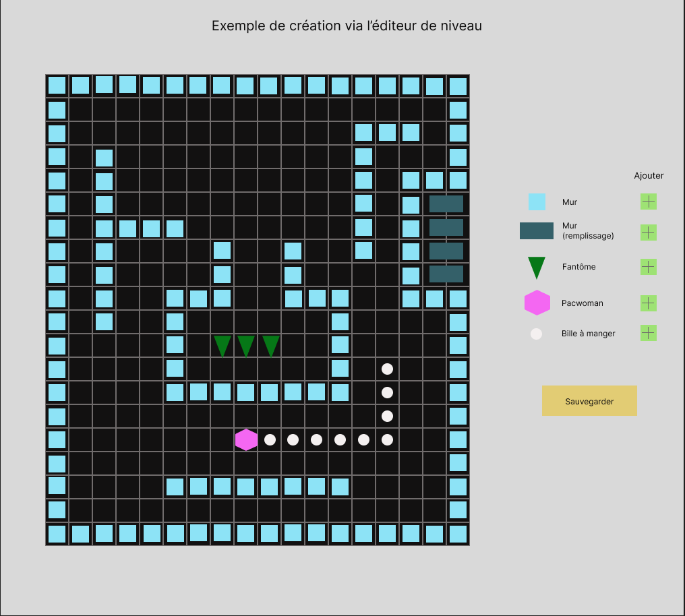Image resolution: width=685 pixels, height=616 pixels.
Task: Click the pink Pacwoman hexagon in the legend
Action: [537, 303]
